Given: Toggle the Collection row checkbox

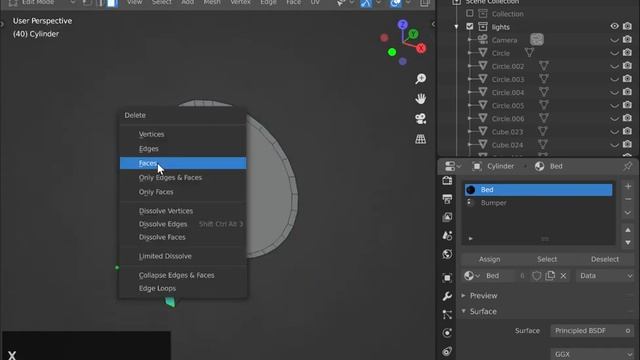Looking at the screenshot, I should [470, 13].
